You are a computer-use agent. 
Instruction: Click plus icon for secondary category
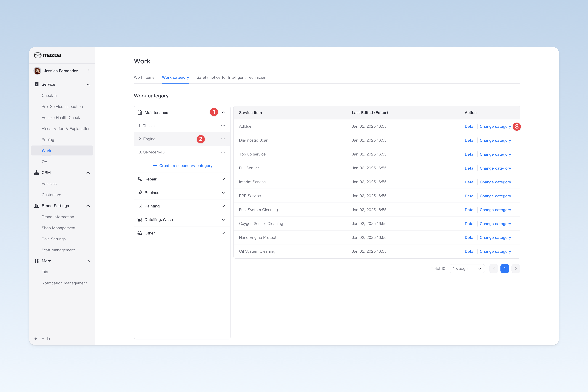155,166
